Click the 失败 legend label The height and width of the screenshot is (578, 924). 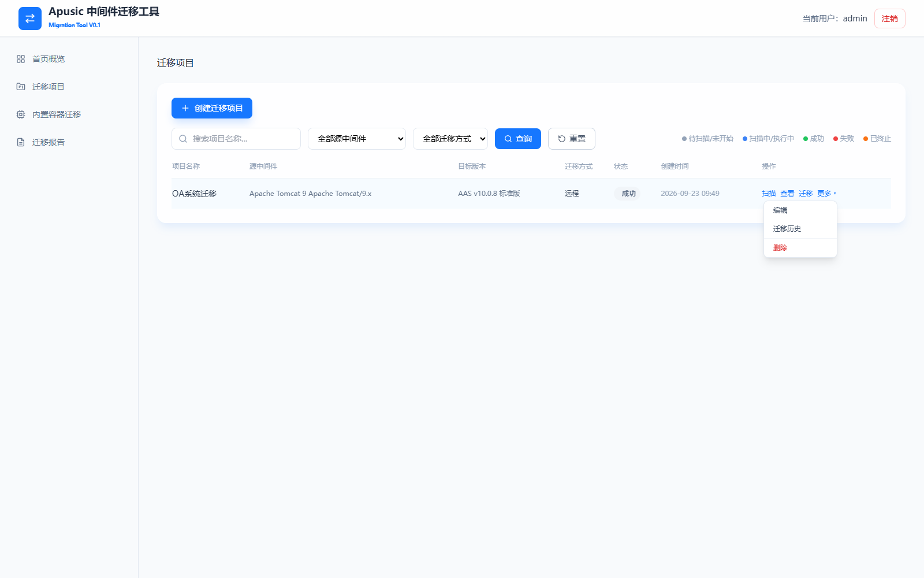click(847, 139)
